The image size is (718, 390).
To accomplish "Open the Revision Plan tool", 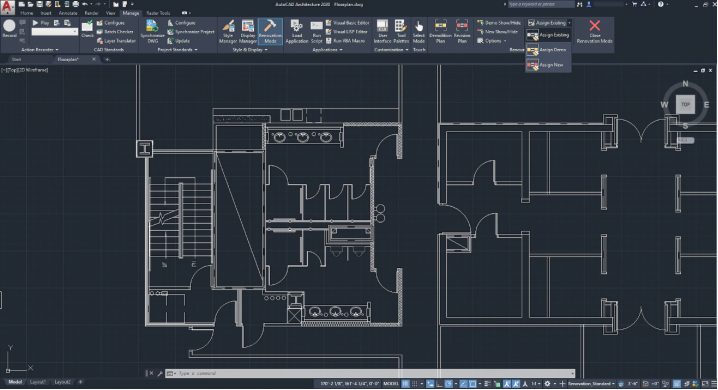I will click(462, 32).
